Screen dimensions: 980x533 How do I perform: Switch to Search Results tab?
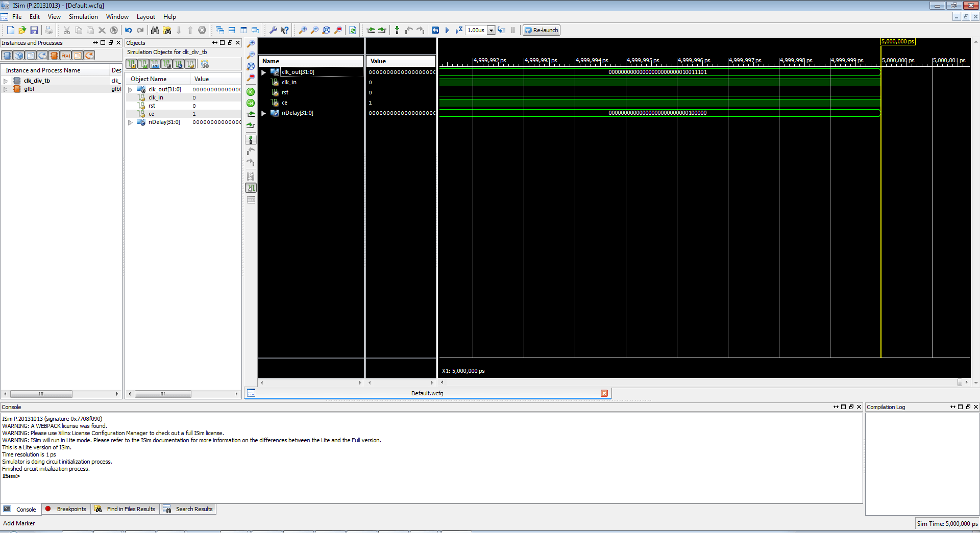[x=188, y=509]
